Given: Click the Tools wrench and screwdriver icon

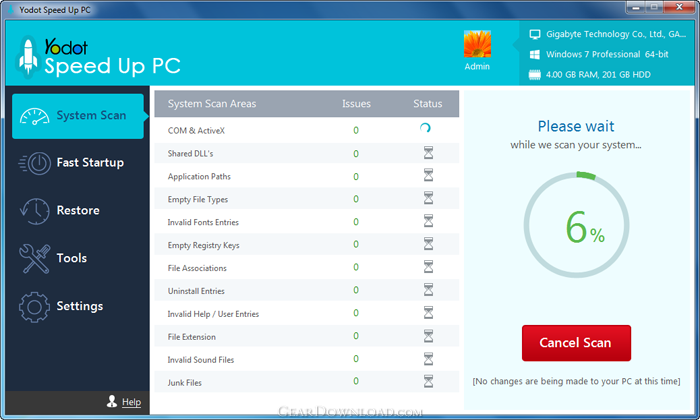Looking at the screenshot, I should 34,258.
